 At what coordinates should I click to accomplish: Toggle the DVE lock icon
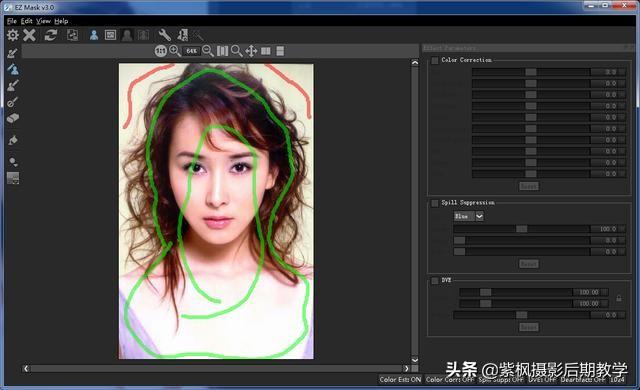click(619, 298)
